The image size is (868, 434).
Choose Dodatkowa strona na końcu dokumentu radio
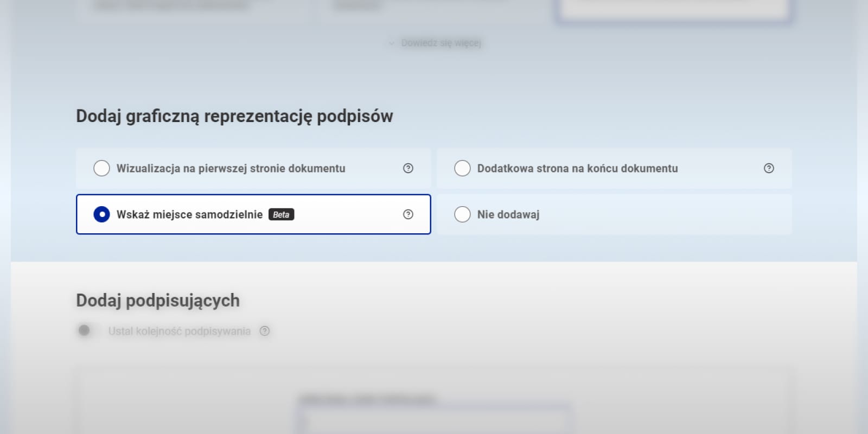462,168
